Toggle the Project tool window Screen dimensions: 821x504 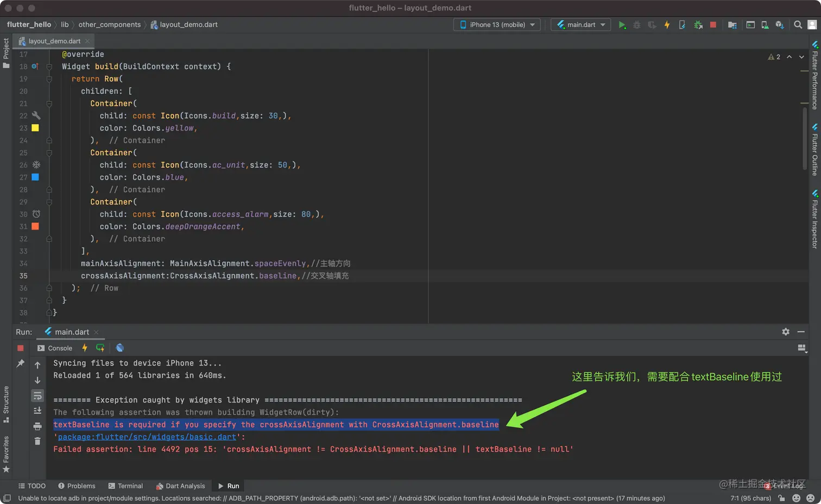point(6,53)
